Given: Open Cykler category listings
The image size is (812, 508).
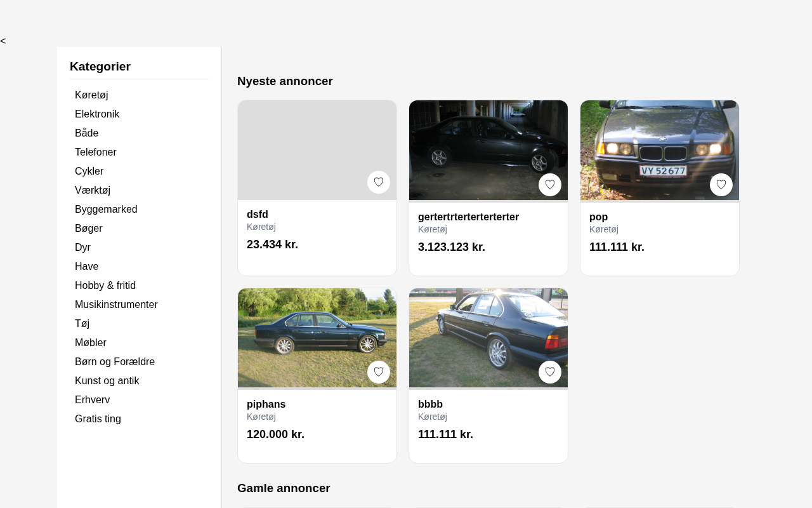Looking at the screenshot, I should [x=89, y=171].
